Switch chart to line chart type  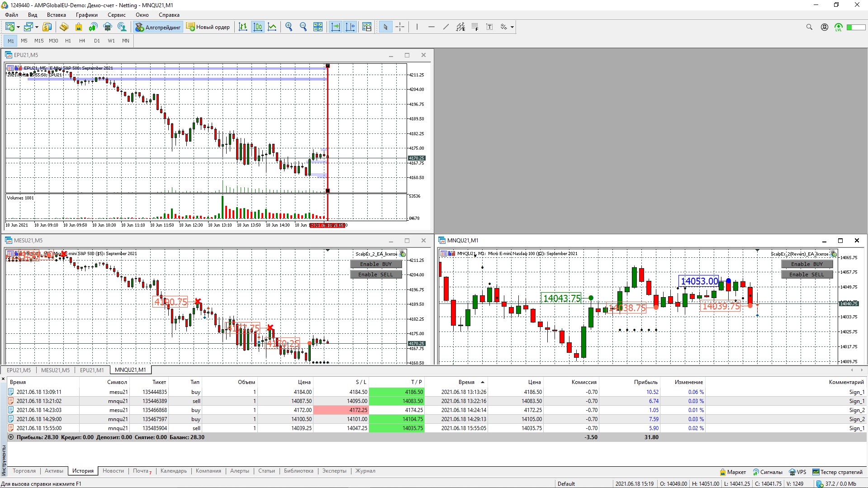tap(272, 27)
